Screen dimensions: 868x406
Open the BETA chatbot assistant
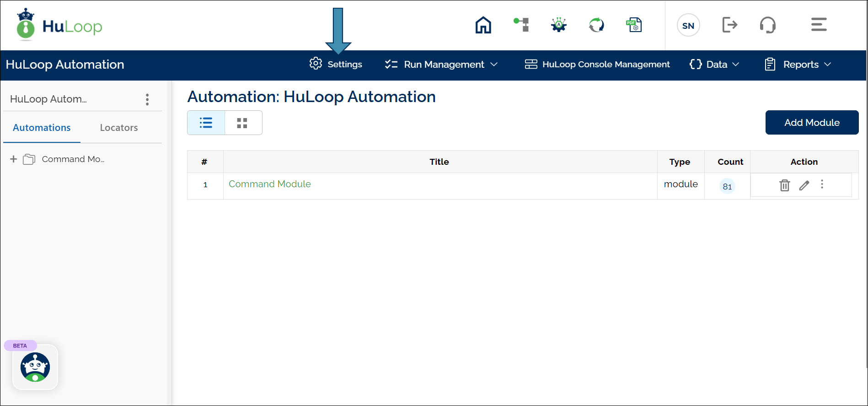(35, 367)
